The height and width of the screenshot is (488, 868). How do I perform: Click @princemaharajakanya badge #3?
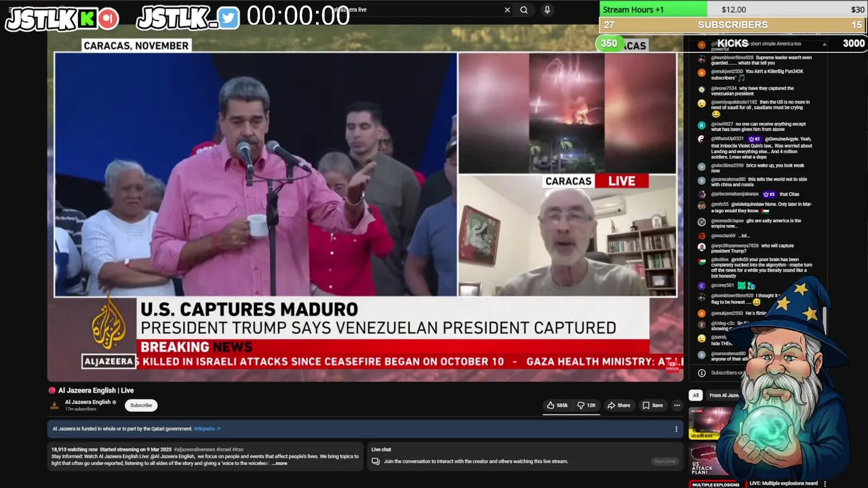click(x=770, y=195)
